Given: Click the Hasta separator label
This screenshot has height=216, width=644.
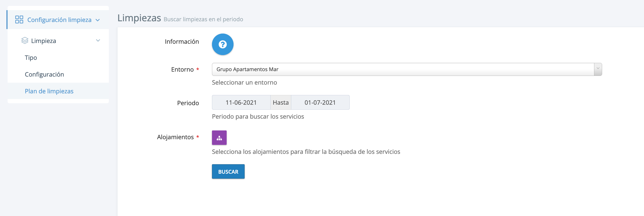Looking at the screenshot, I should click(x=281, y=102).
